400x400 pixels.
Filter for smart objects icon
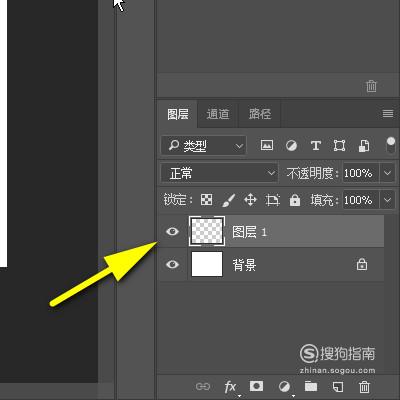[364, 146]
